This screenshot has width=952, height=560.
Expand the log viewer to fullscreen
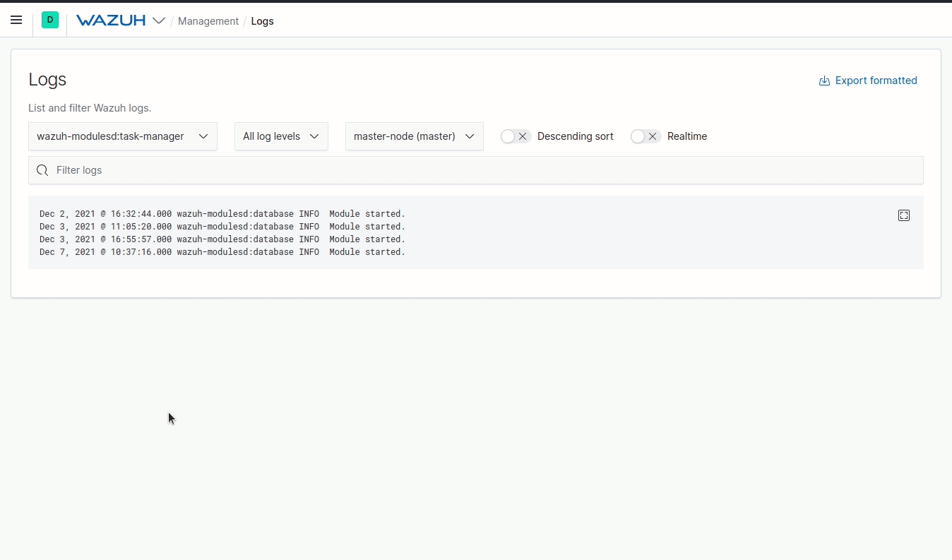click(x=904, y=215)
